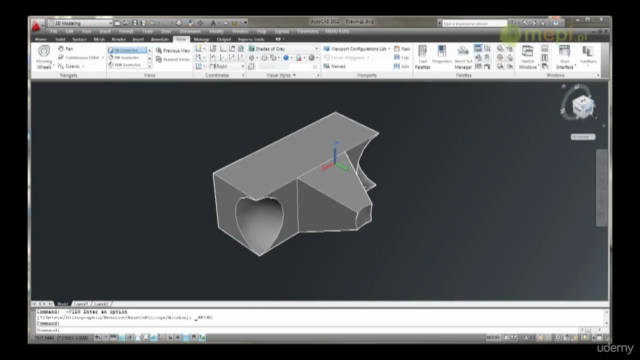Open the 3D Modeling workspace dropdown
The width and height of the screenshot is (640, 360).
[80, 23]
